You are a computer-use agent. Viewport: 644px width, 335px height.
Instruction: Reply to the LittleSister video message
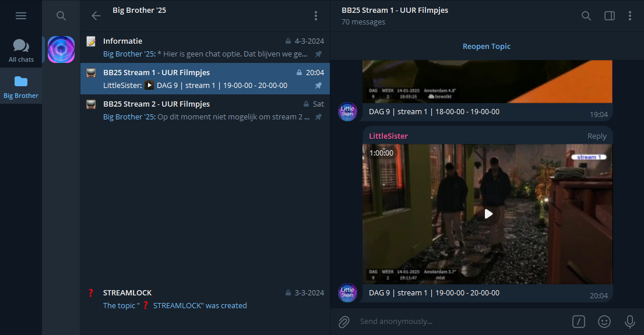597,136
